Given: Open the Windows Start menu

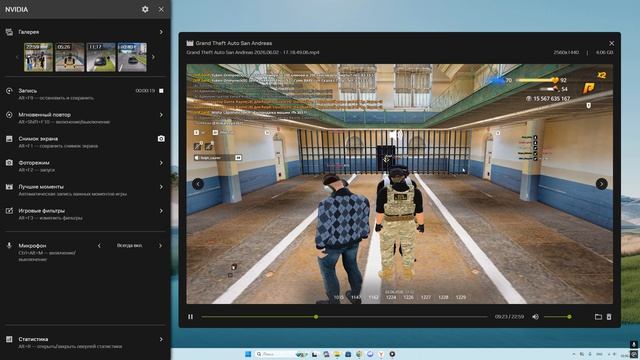Looking at the screenshot, I should (x=248, y=354).
